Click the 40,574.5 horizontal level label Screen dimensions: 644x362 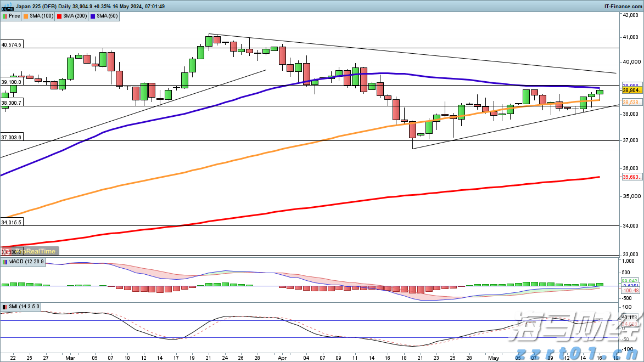[12, 44]
